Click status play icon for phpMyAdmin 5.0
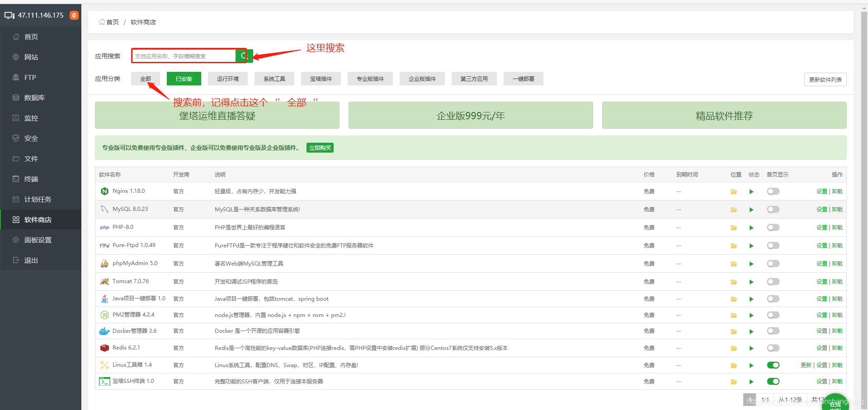This screenshot has width=868, height=410. pyautogui.click(x=751, y=264)
